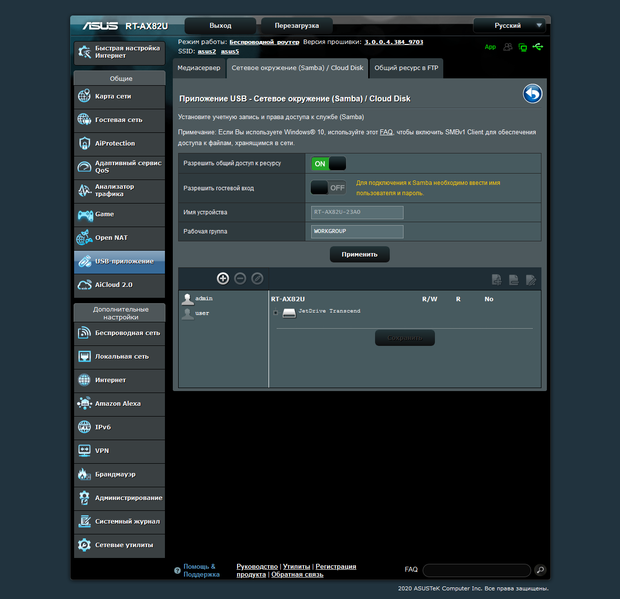Image resolution: width=620 pixels, height=599 pixels.
Task: Click the guest users status icon
Action: (x=508, y=47)
